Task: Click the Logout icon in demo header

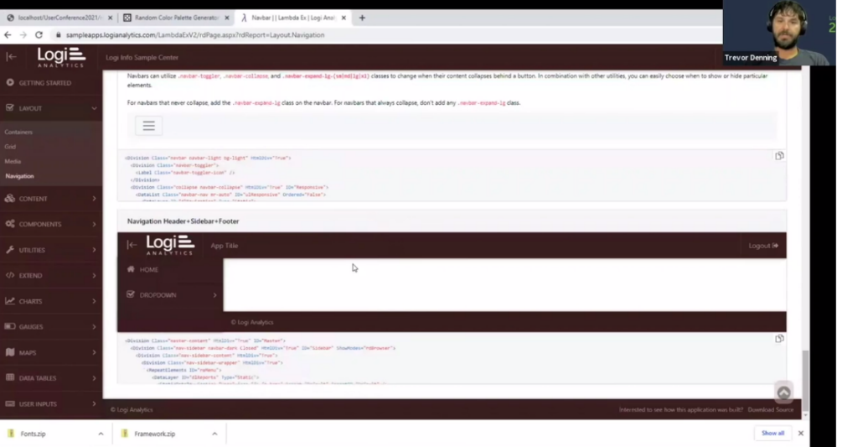Action: click(775, 246)
